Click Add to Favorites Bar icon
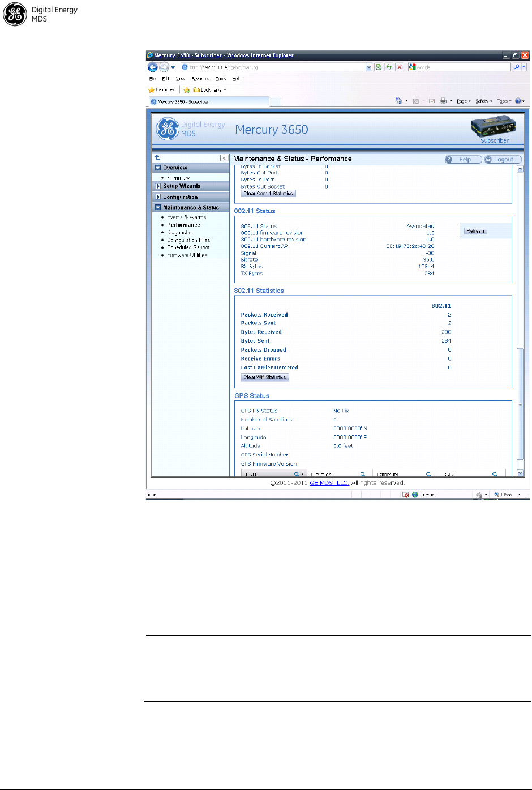Screen dimensions: 532x790 [x=187, y=89]
